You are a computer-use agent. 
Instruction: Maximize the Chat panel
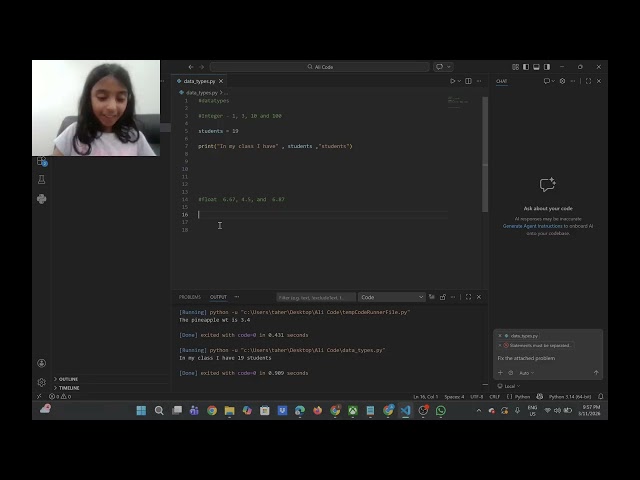pyautogui.click(x=588, y=81)
